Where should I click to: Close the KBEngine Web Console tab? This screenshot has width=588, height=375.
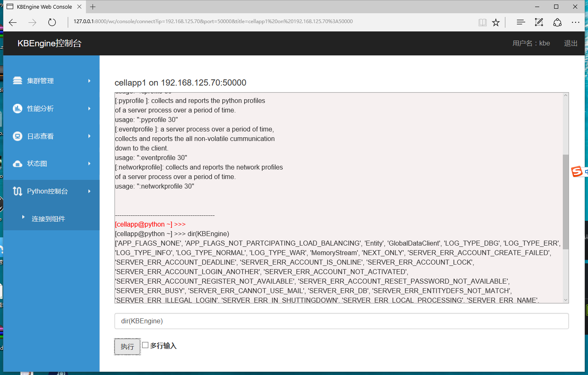click(79, 7)
